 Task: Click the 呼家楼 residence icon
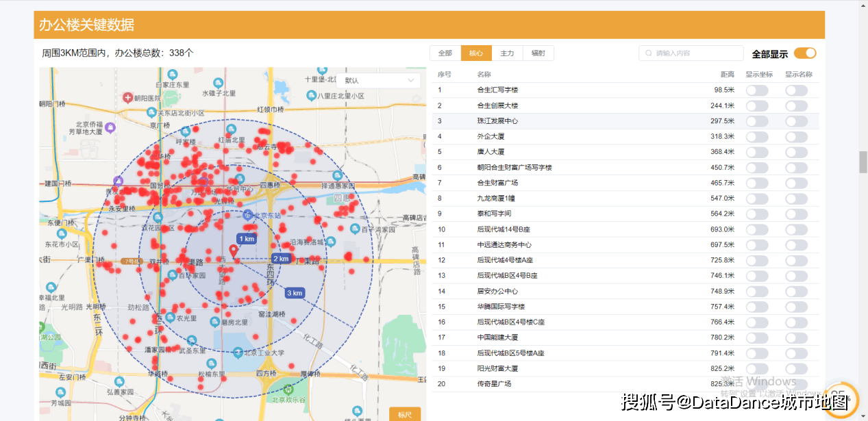pyautogui.click(x=185, y=131)
